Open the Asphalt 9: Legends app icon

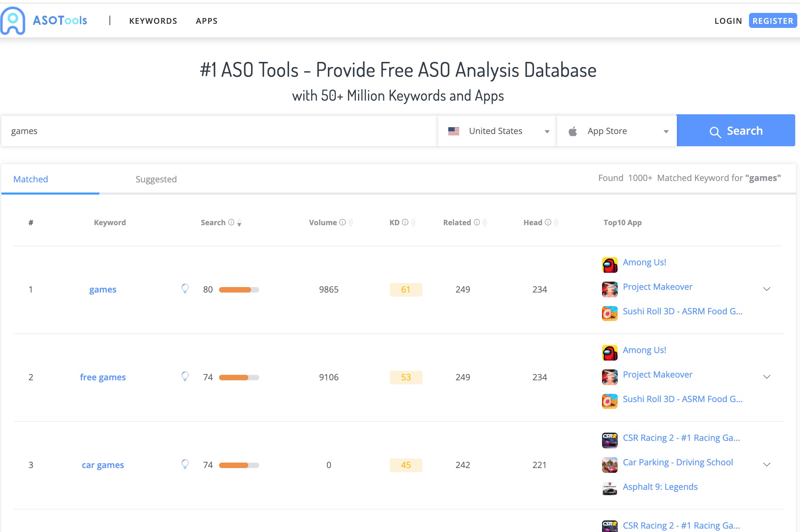(x=610, y=487)
